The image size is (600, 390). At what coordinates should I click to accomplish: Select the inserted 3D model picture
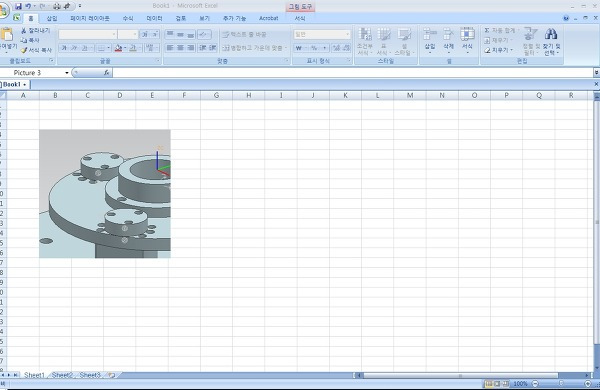pos(105,194)
